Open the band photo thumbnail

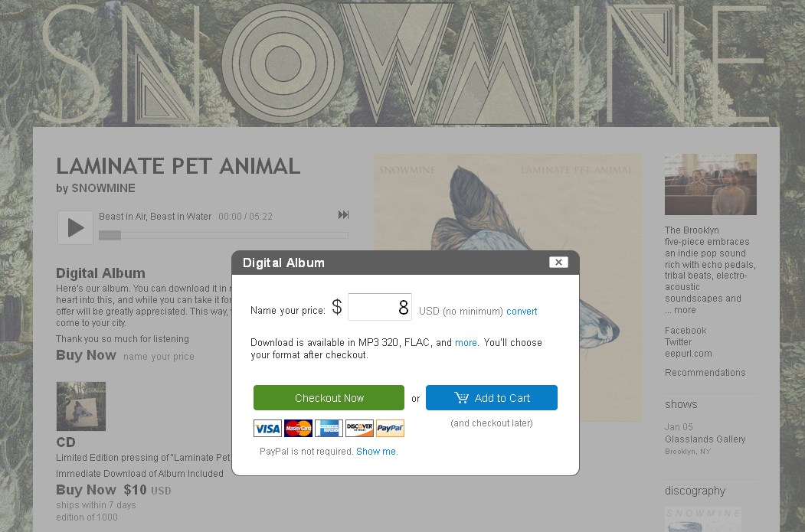[710, 184]
